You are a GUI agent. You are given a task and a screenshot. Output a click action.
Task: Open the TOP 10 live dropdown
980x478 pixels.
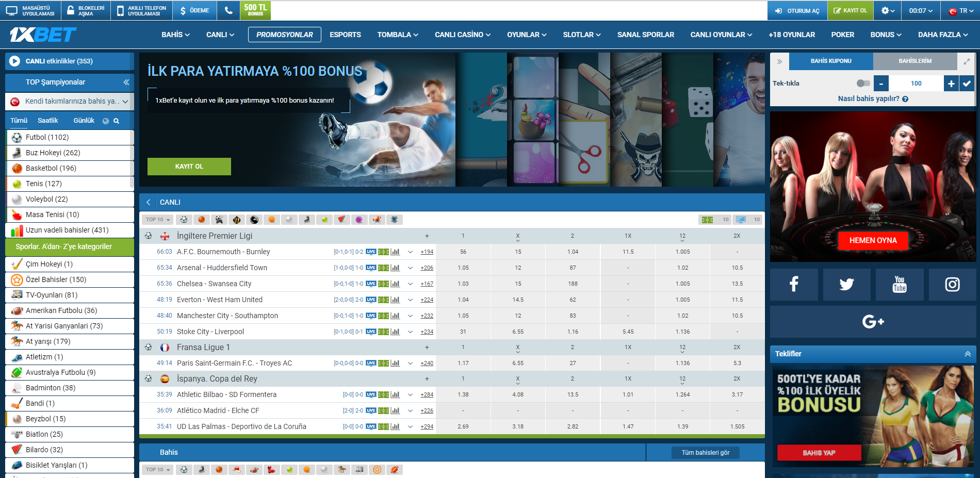point(158,220)
